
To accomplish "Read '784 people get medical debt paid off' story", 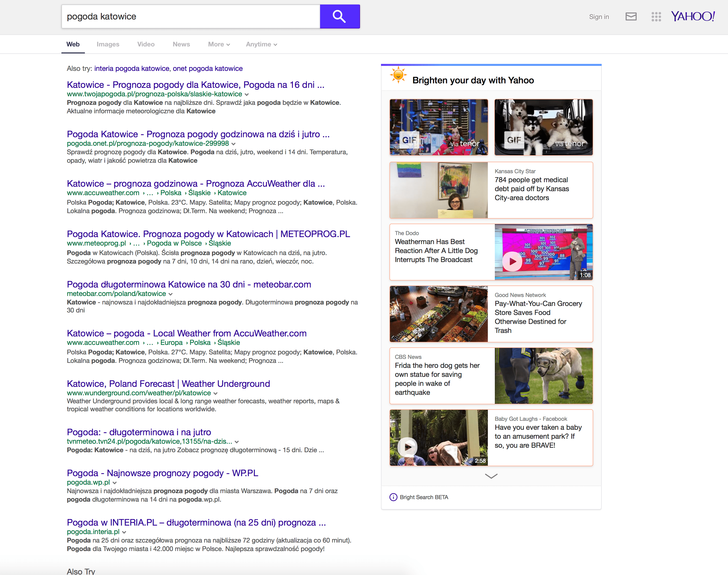I will pos(532,188).
